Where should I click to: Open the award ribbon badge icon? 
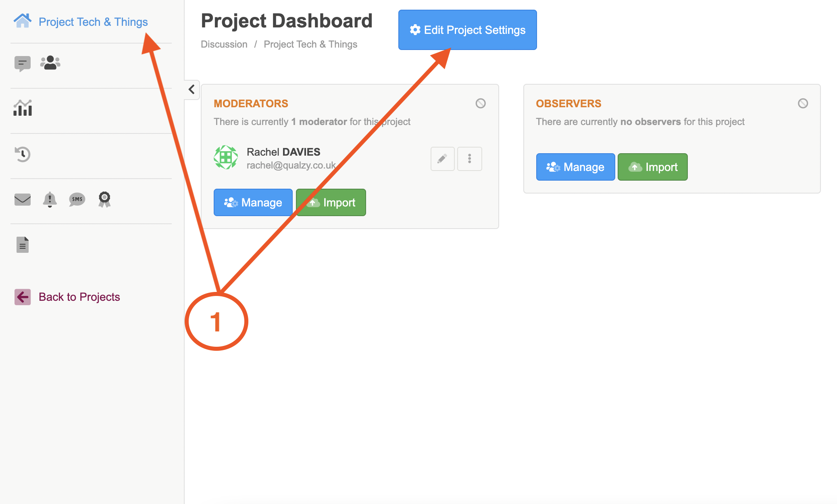point(104,199)
